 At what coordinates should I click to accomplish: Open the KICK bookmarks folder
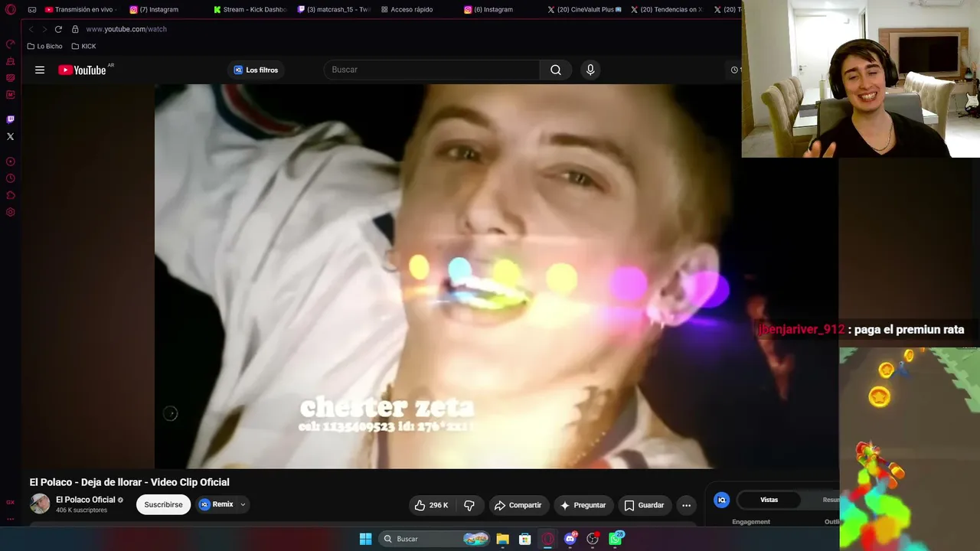point(83,46)
